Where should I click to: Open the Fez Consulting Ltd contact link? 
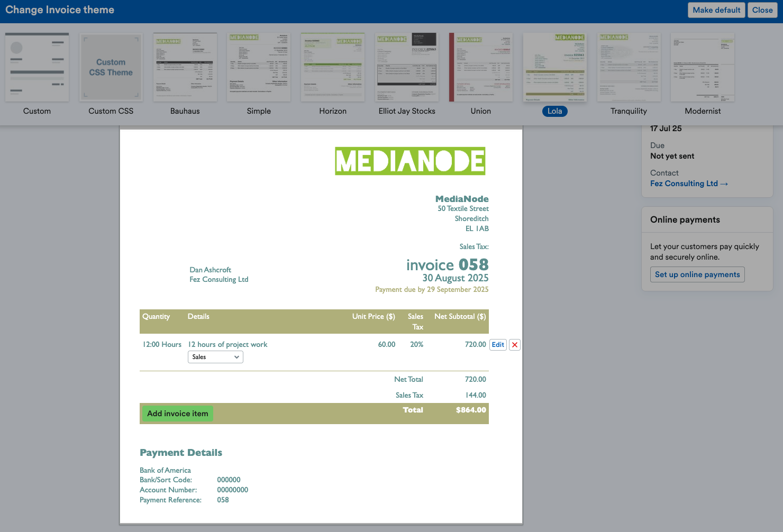click(x=689, y=184)
